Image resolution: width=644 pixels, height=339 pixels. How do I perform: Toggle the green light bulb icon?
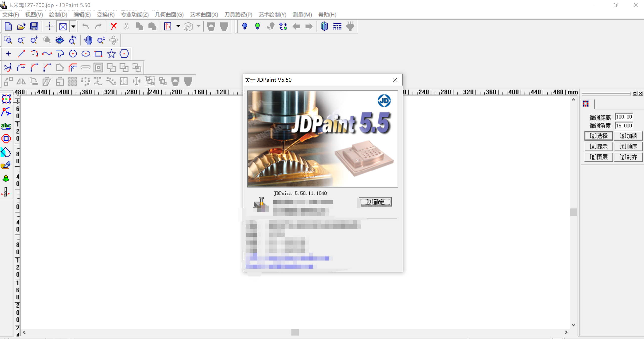coord(257,26)
